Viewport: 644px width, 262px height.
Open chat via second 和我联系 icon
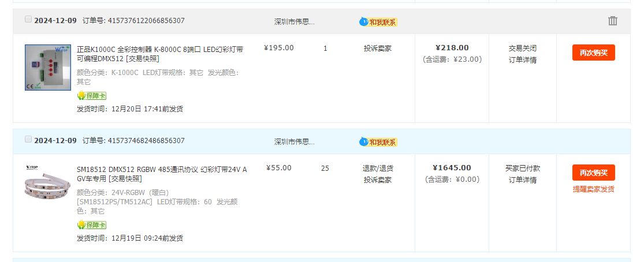point(378,142)
